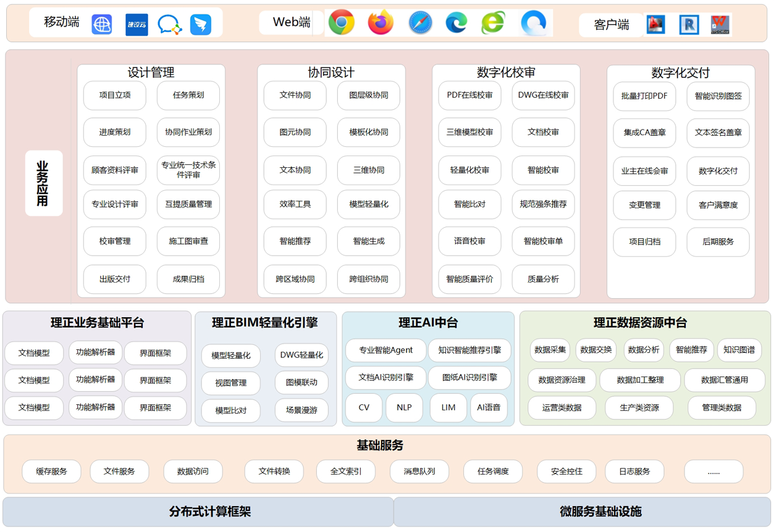Click the 业务应用 vertical label
Viewport: 774px width, 532px height.
43,183
